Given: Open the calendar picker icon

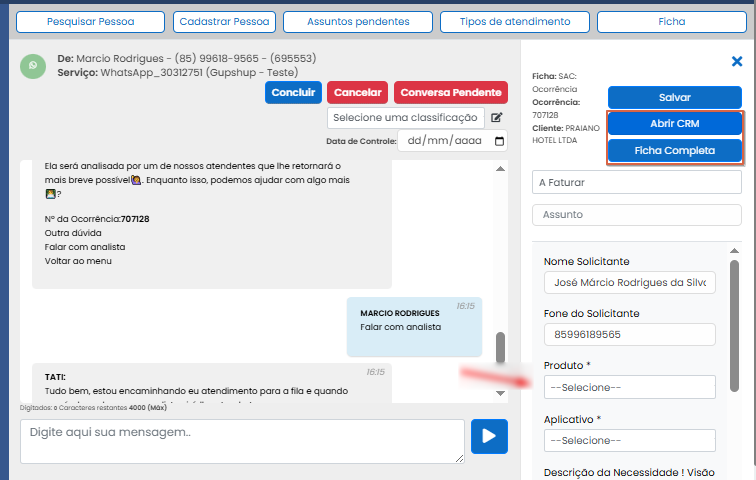Looking at the screenshot, I should (499, 141).
